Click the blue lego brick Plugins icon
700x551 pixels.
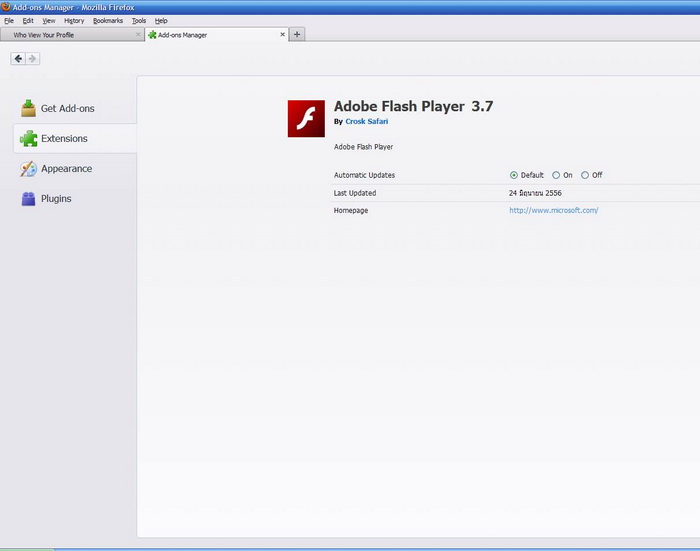pos(28,199)
